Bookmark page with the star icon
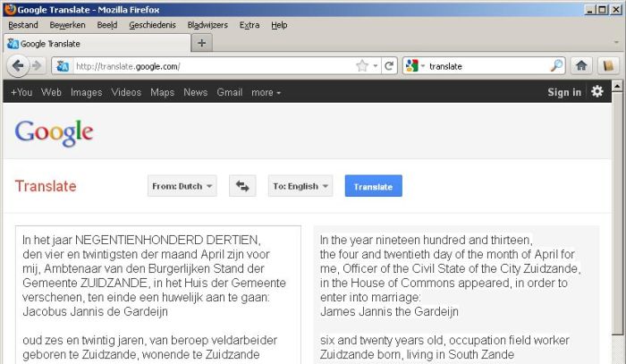Viewport: 626px width, 364px height. click(x=362, y=66)
